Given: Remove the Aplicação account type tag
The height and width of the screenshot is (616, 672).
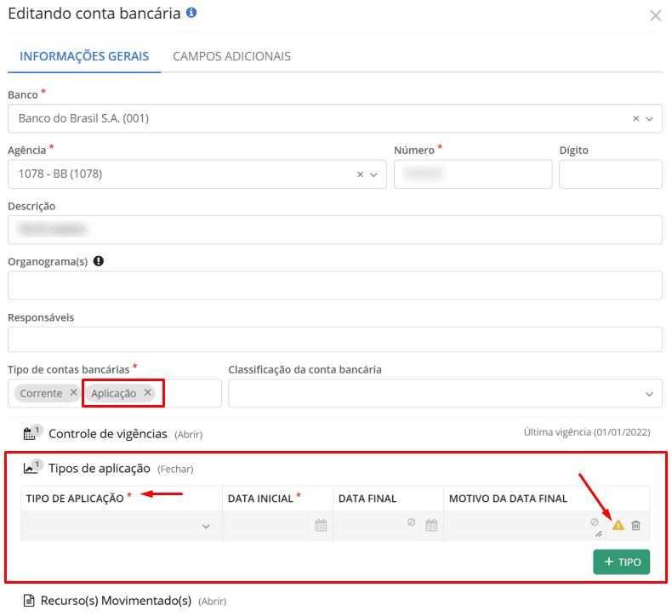Looking at the screenshot, I should point(147,392).
